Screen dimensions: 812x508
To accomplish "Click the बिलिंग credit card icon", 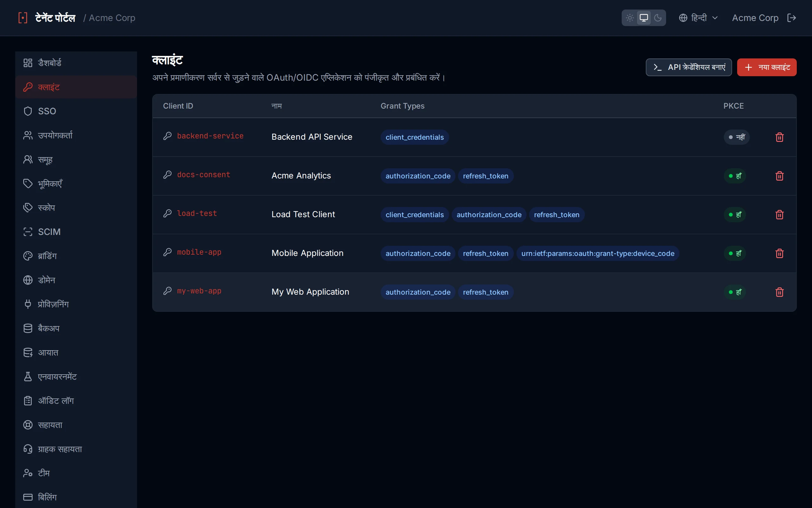I will click(x=28, y=497).
